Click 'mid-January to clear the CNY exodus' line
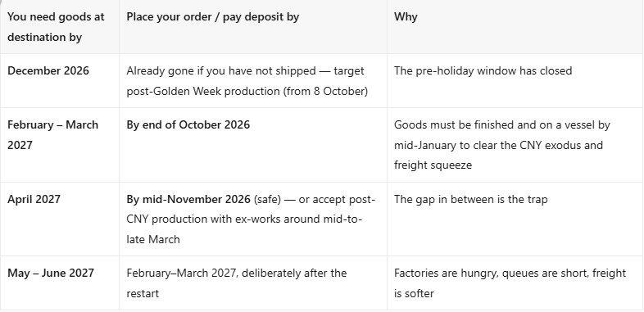The image size is (644, 312). (x=498, y=145)
